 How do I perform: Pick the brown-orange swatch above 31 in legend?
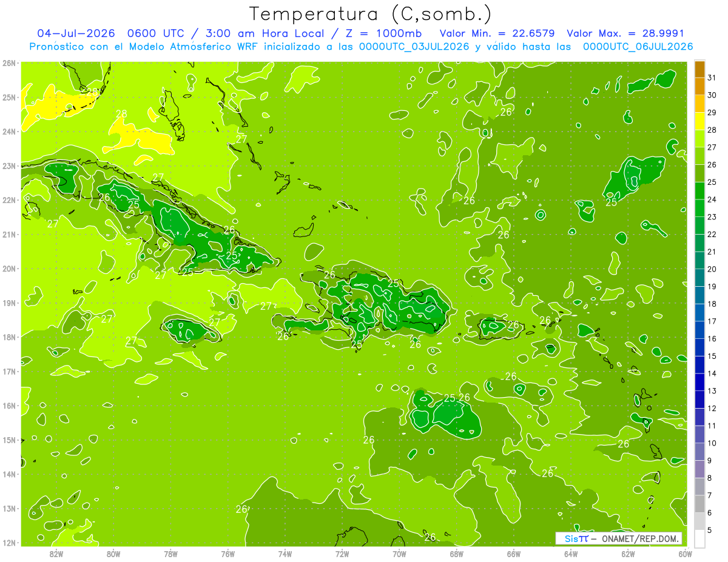coord(699,70)
